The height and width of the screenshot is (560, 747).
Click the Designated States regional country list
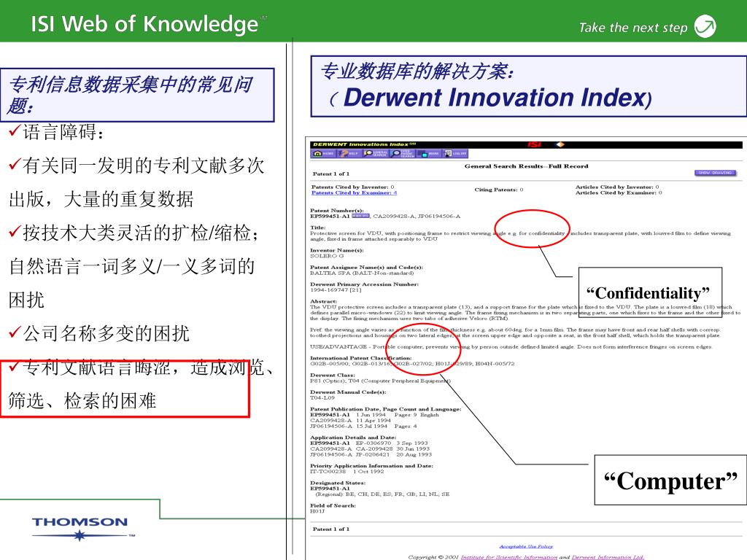coord(382,494)
